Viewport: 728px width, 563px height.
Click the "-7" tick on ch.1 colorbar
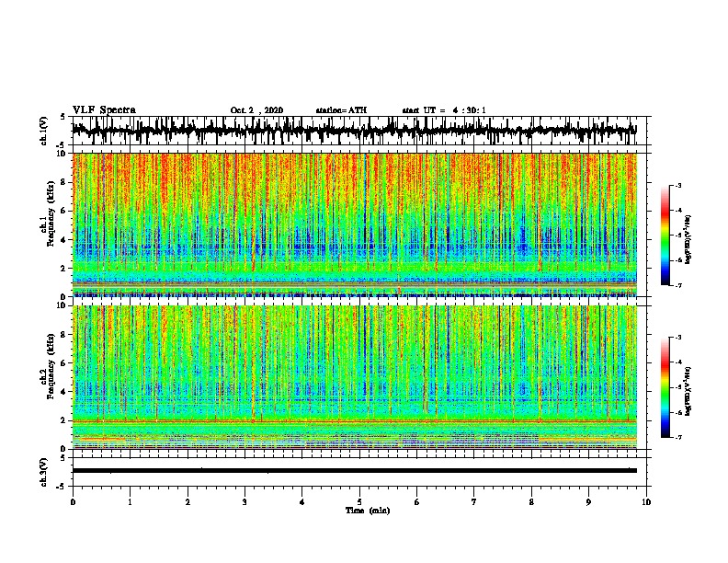point(677,285)
